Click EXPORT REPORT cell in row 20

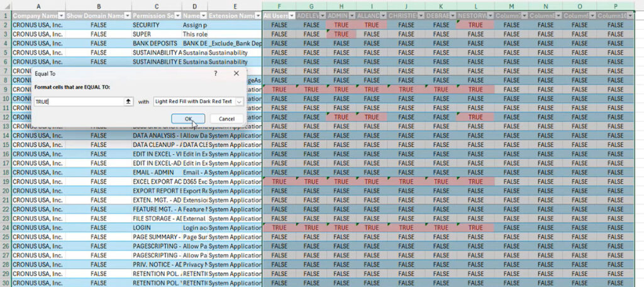coord(157,191)
